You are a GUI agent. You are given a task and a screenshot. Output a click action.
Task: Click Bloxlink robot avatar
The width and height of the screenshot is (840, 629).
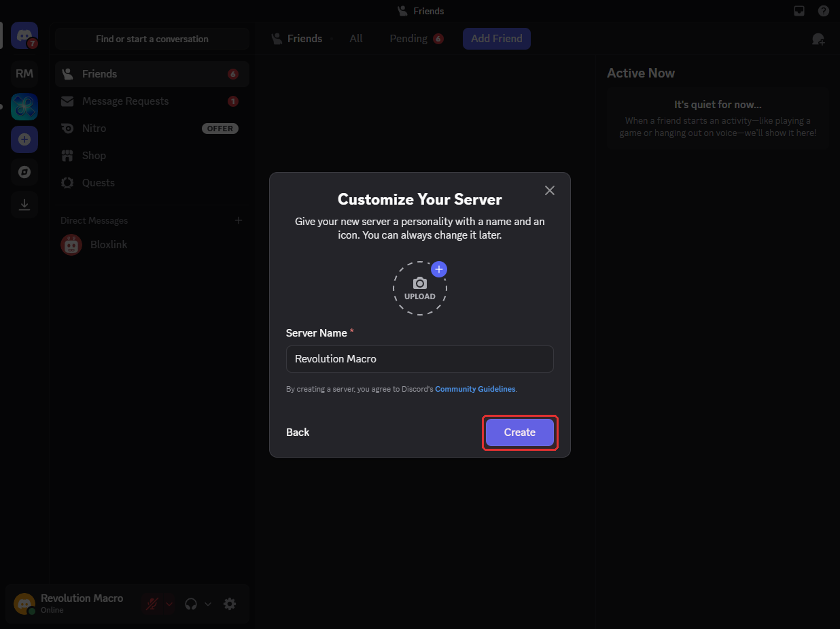click(x=71, y=245)
